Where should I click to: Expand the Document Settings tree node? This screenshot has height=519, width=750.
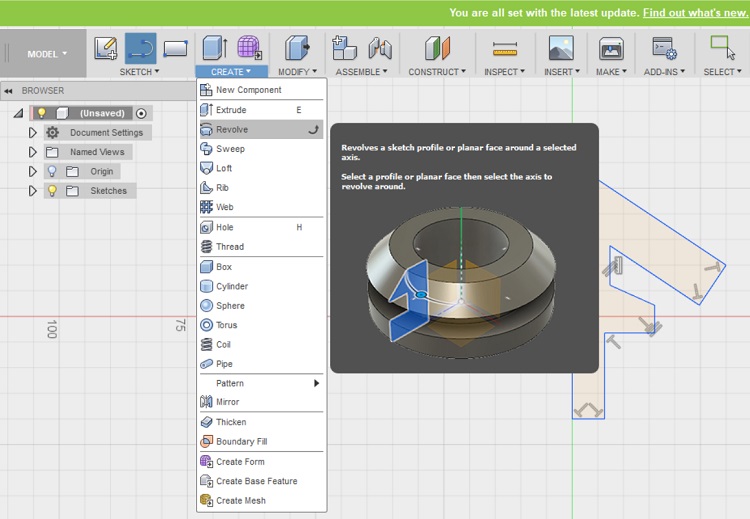(33, 133)
